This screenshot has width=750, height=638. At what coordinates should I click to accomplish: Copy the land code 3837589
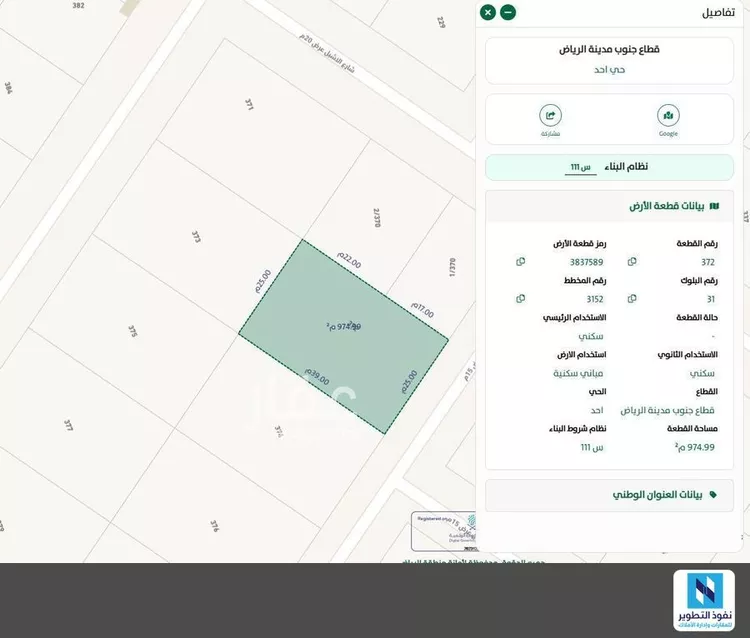pos(520,262)
